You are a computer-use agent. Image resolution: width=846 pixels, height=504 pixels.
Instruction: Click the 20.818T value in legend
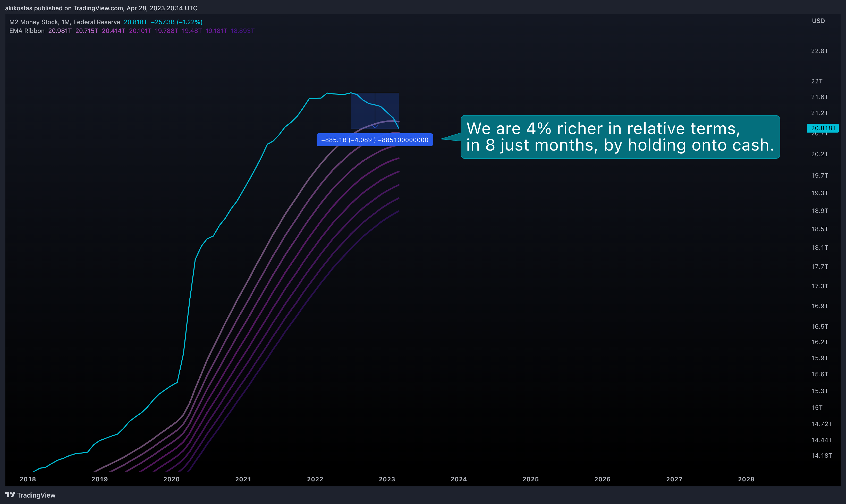(x=136, y=22)
